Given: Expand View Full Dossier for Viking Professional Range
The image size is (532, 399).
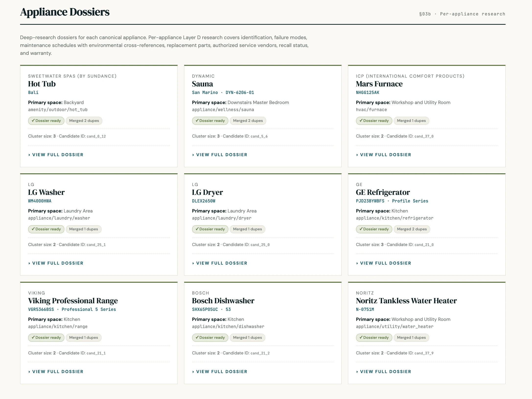Looking at the screenshot, I should [56, 372].
